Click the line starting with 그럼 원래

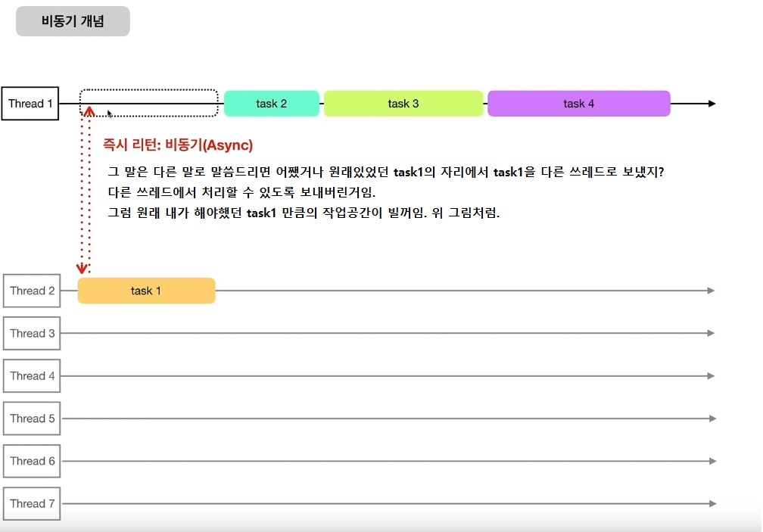click(x=304, y=213)
